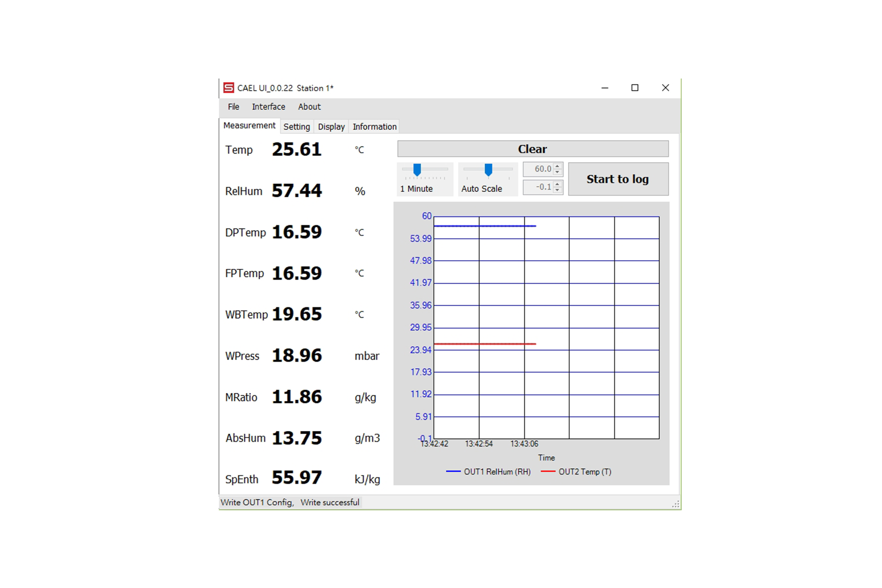Click the red Temp line on chart
This screenshot has width=882, height=588.
[485, 344]
